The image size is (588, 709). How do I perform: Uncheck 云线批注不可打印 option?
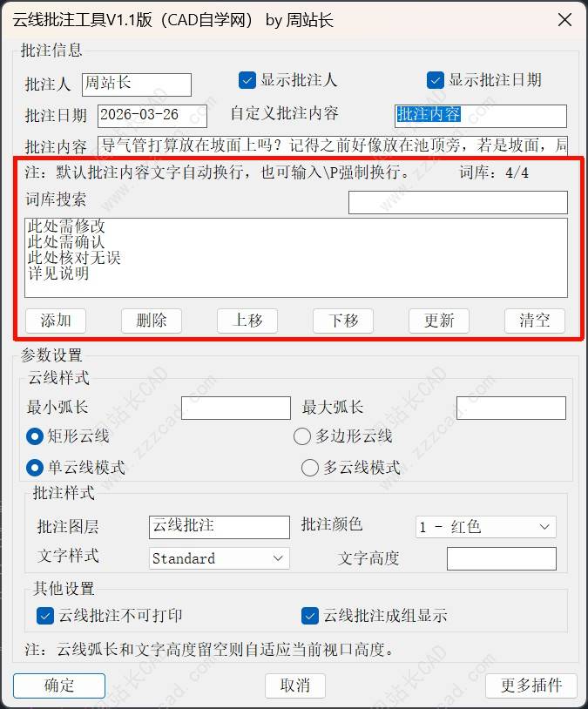44,616
